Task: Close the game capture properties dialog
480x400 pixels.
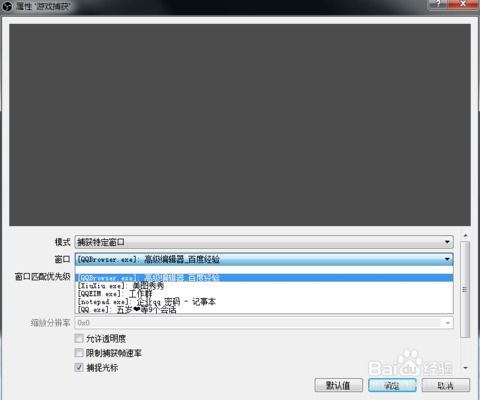Action: point(463,4)
